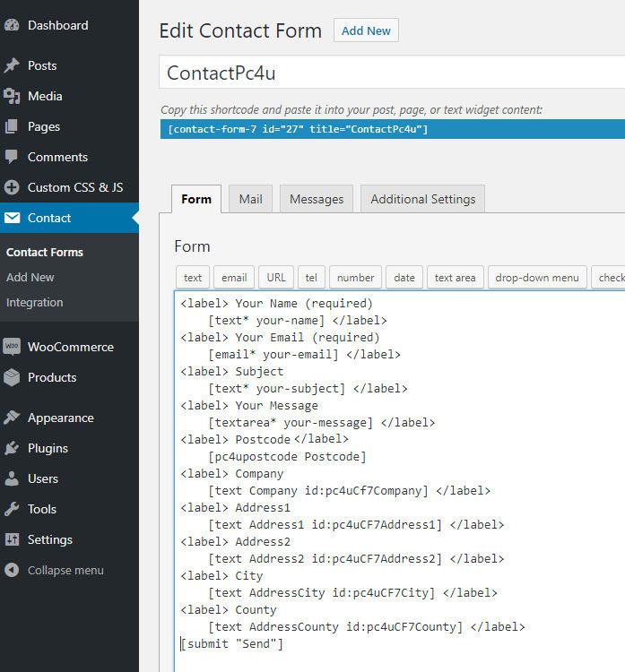Insert a date tag
The width and height of the screenshot is (625, 672).
click(x=404, y=278)
